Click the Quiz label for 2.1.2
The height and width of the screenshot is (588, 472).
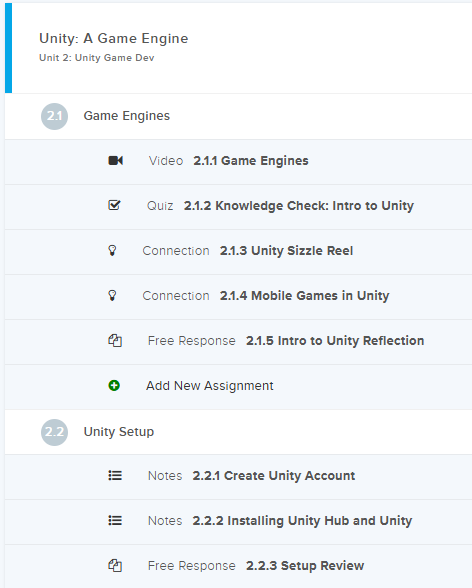(160, 206)
